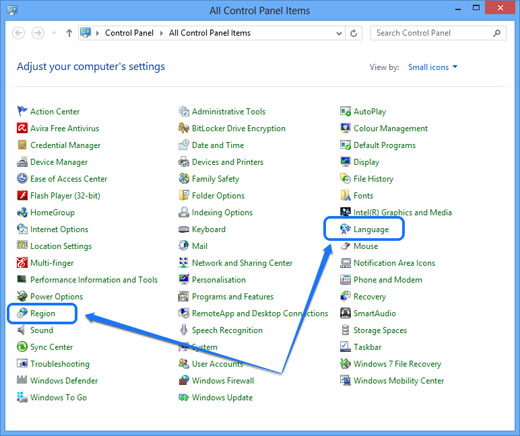Open the Windows 7 File Recovery link
This screenshot has height=436, width=520.
397,364
